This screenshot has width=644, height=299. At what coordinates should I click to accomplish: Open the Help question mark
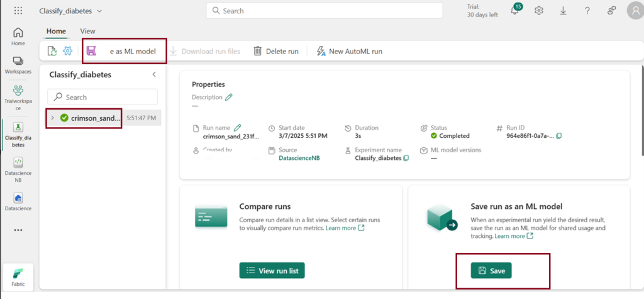tap(587, 11)
